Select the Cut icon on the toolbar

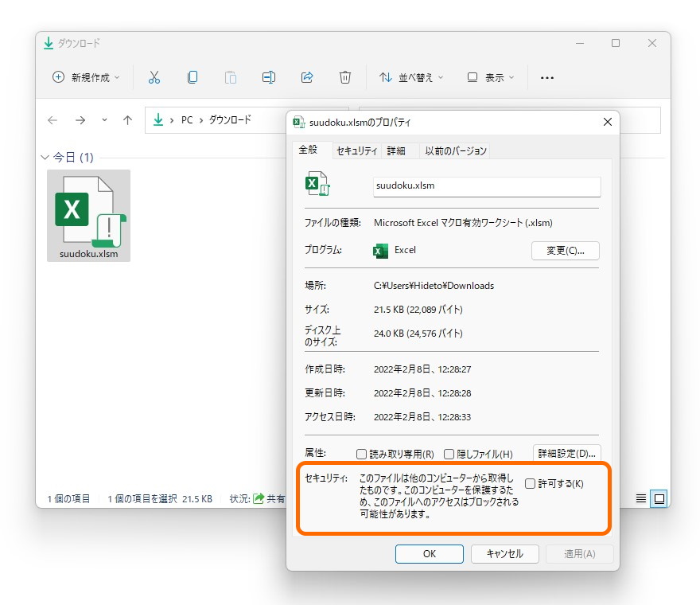(154, 76)
